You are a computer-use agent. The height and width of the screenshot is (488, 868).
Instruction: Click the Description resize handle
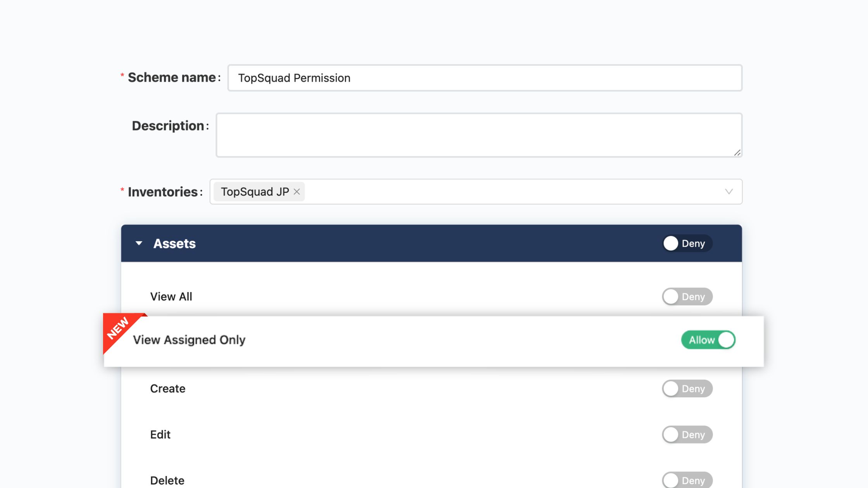coord(737,153)
